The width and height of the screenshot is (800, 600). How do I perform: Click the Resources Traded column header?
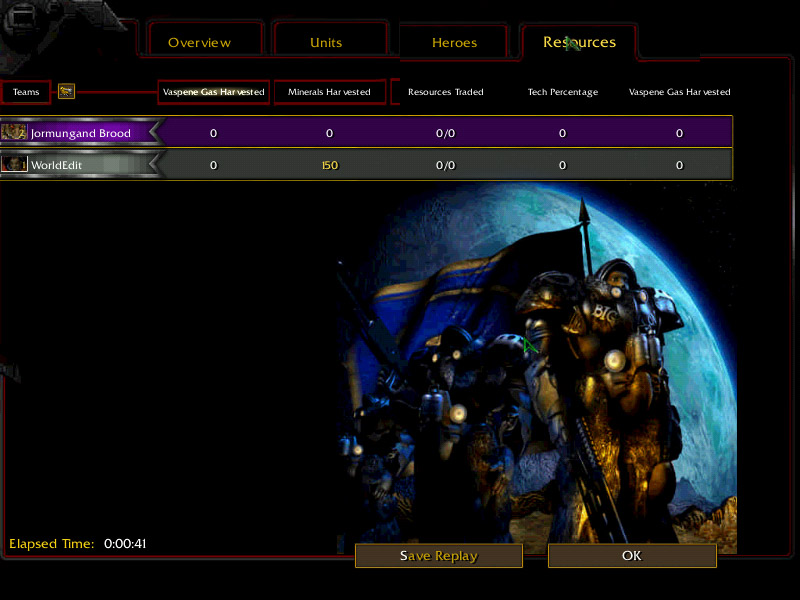pos(445,92)
